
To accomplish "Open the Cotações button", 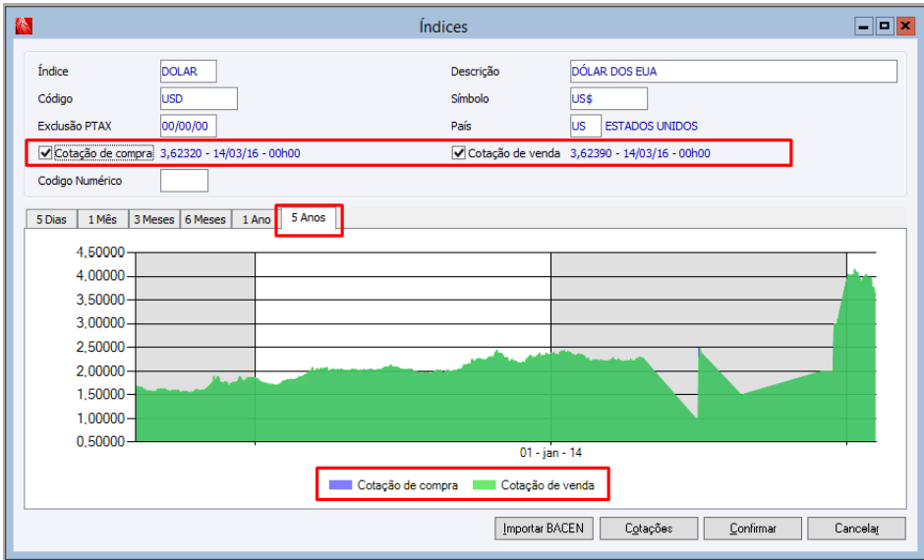I will coord(648,529).
